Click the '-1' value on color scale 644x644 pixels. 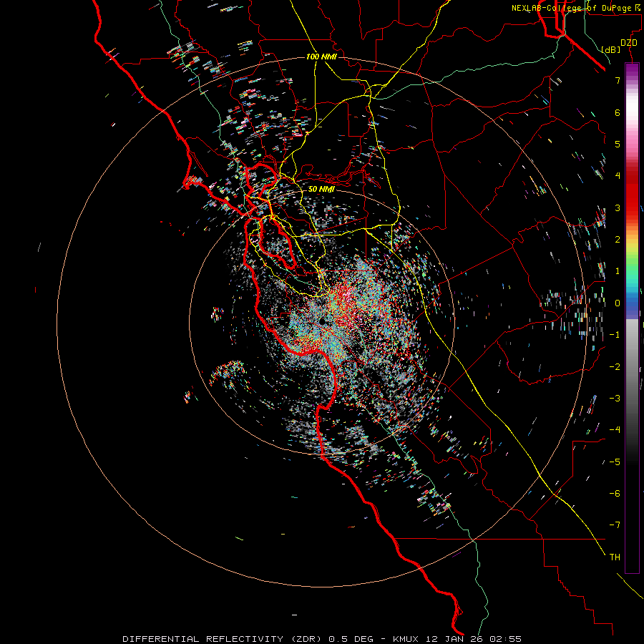coord(615,335)
